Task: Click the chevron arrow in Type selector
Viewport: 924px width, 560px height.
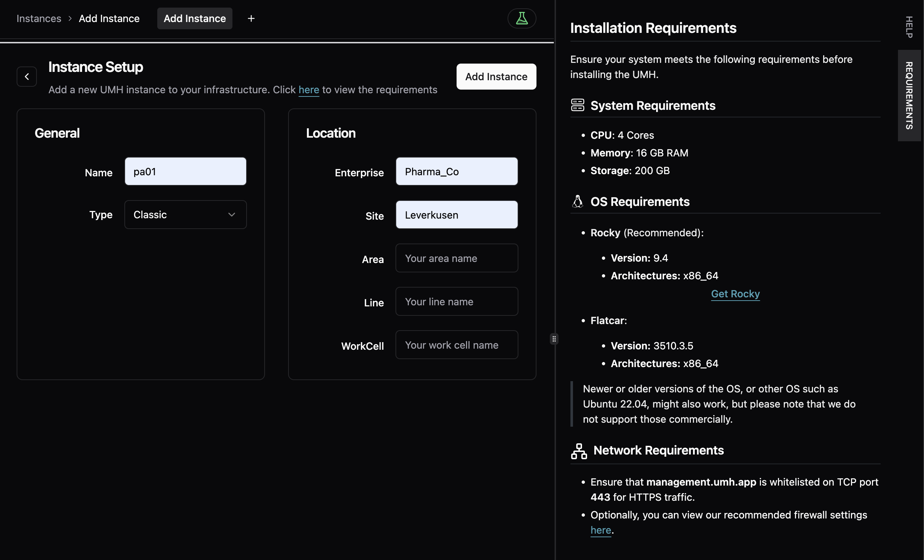Action: pos(232,214)
